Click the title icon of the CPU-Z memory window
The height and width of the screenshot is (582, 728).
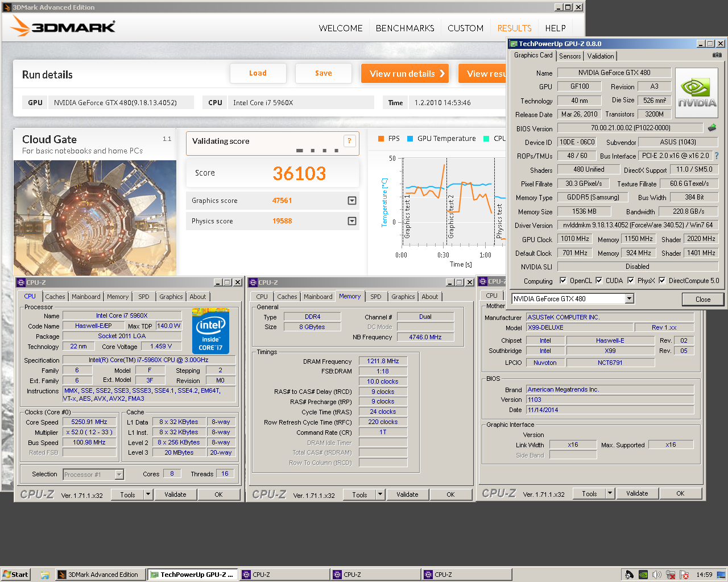point(253,282)
